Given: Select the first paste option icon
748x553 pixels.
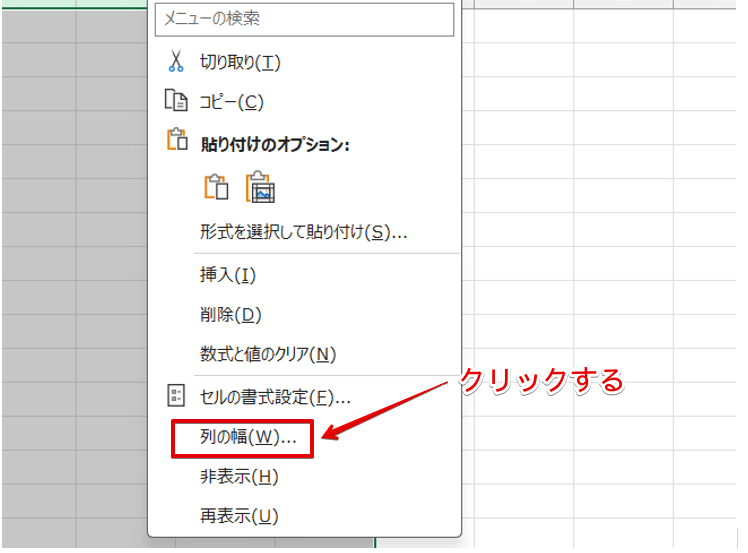Looking at the screenshot, I should coord(215,187).
